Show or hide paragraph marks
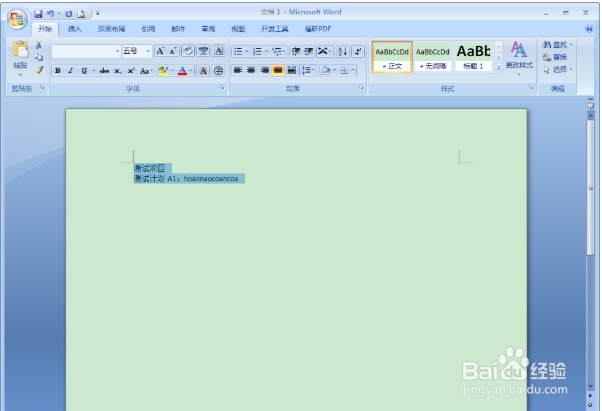 (358, 51)
